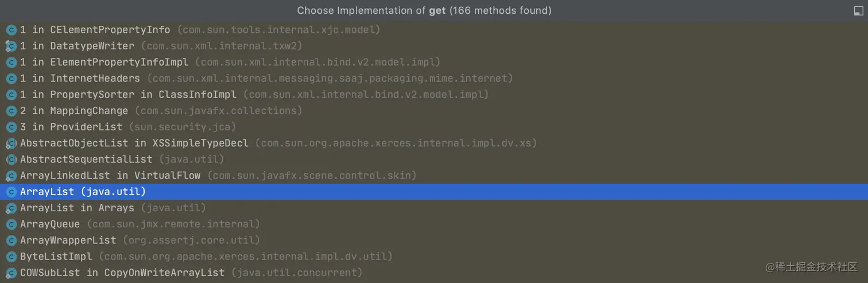868x283 pixels.
Task: Click the class icon next to ArrayQueue
Action: pyautogui.click(x=11, y=224)
